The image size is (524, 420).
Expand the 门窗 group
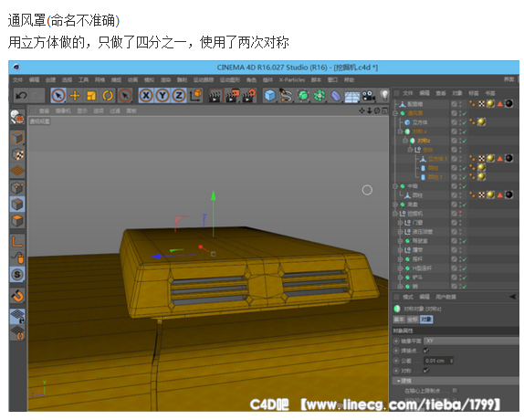pos(400,223)
